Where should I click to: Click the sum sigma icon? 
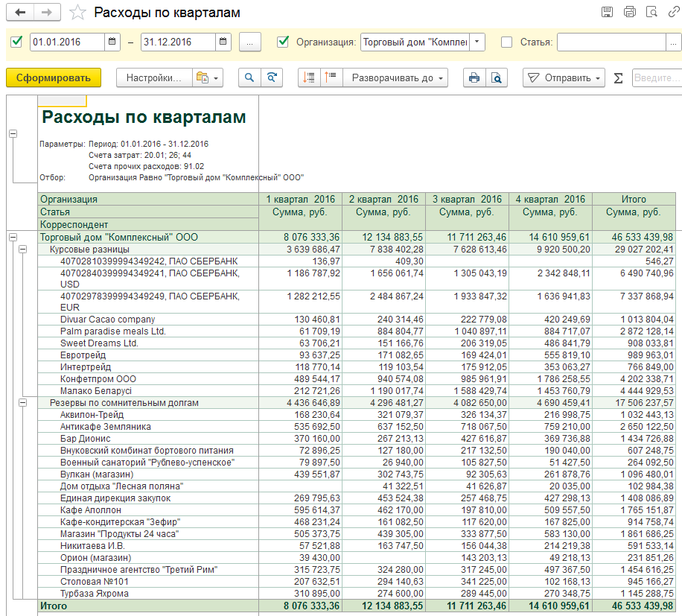pos(618,77)
